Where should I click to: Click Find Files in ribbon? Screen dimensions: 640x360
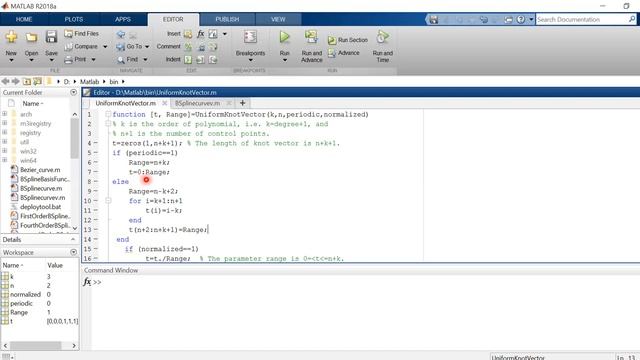click(82, 33)
